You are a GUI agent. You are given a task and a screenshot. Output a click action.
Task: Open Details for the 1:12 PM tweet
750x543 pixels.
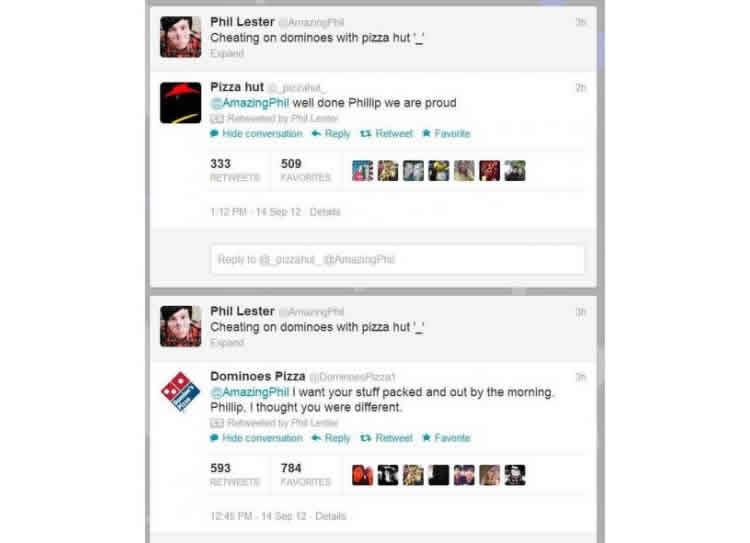point(325,212)
